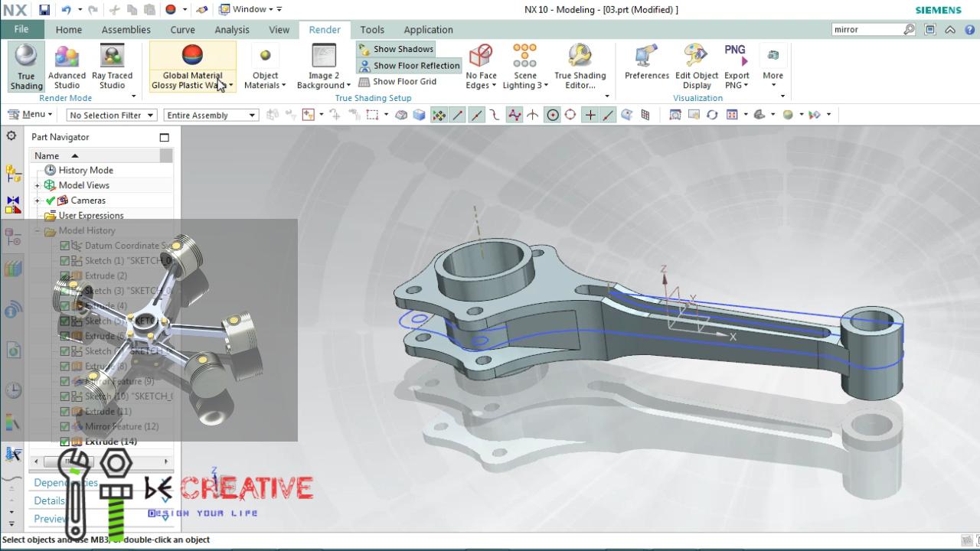Viewport: 980px width, 551px height.
Task: Open visualization Preferences
Action: pyautogui.click(x=646, y=58)
